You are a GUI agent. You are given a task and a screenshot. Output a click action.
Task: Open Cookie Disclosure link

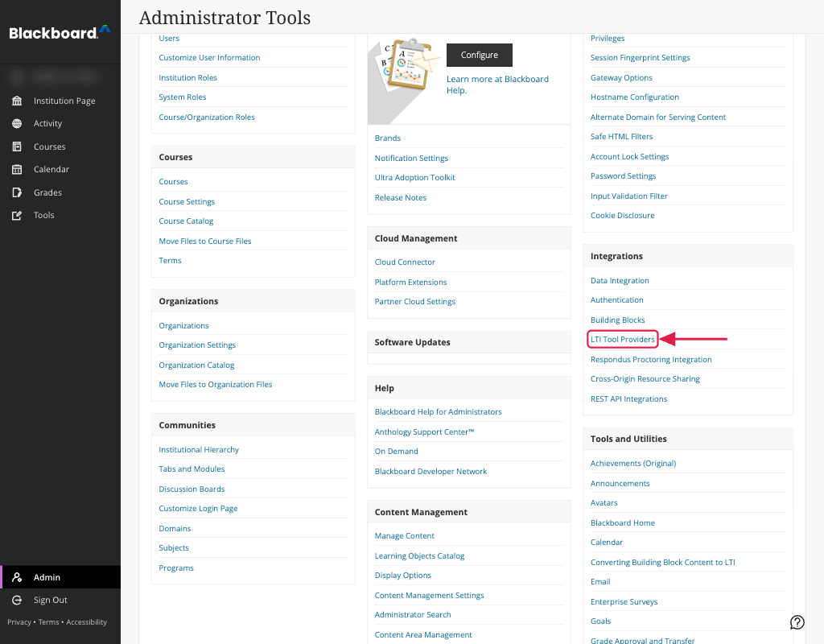point(622,216)
